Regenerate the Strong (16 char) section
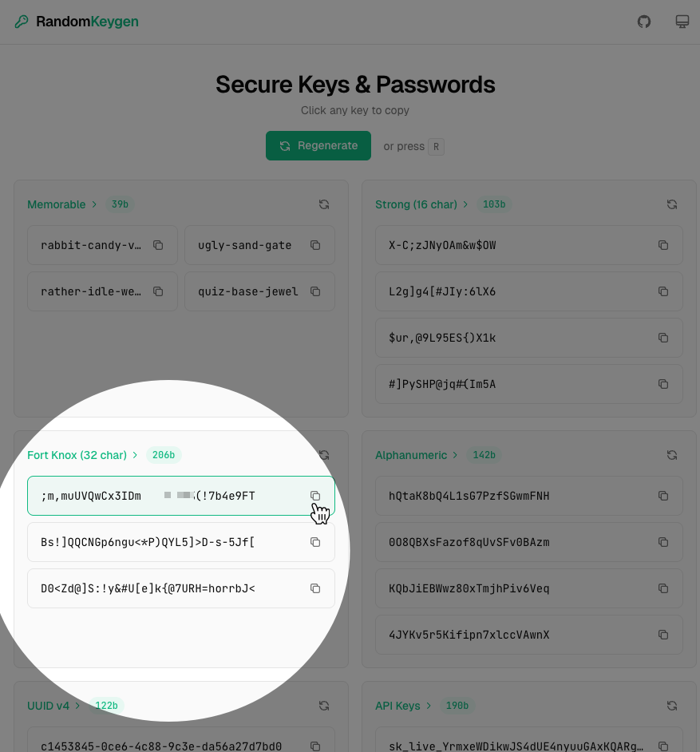The width and height of the screenshot is (700, 752). 672,204
